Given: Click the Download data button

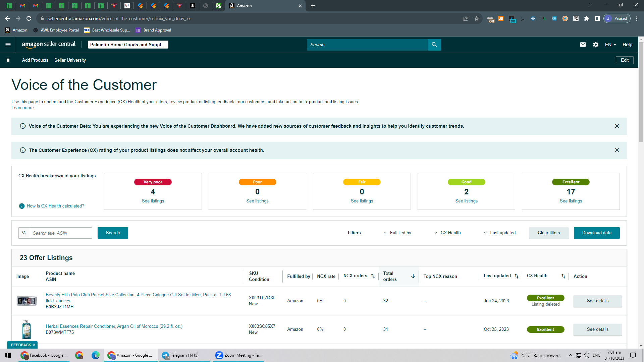Looking at the screenshot, I should (x=597, y=233).
